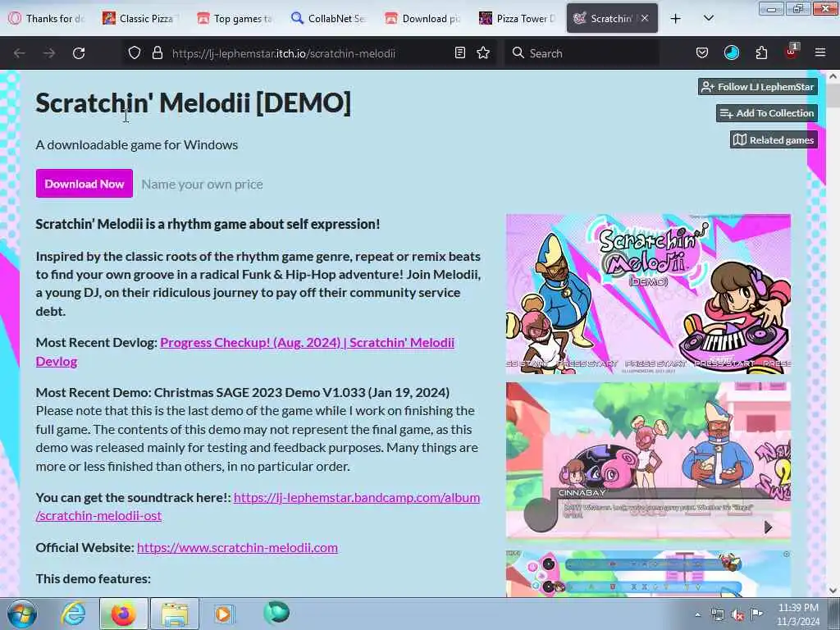Viewport: 840px width, 630px height.
Task: Click the 'Scratchin' Melodii [DEMO]' heading
Action: click(x=194, y=103)
